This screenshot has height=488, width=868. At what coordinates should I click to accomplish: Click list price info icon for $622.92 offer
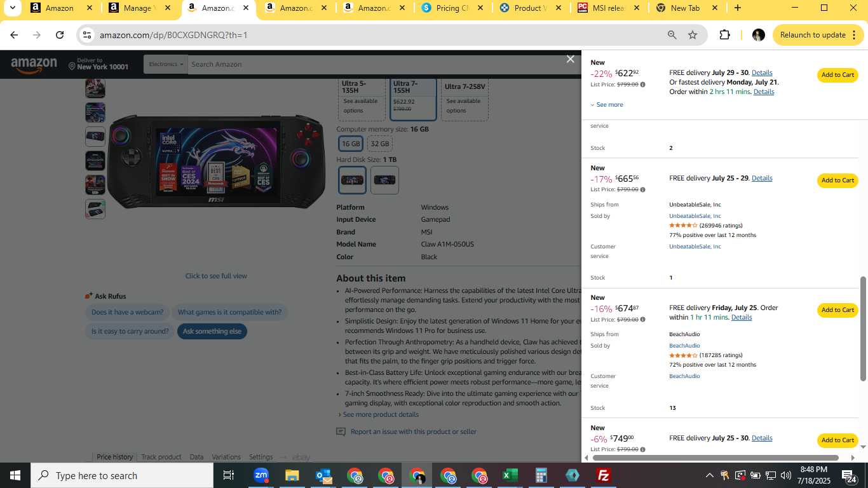pos(642,85)
